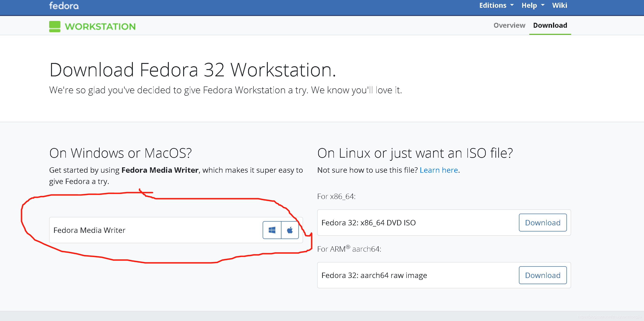This screenshot has height=321, width=644.
Task: Expand the chevron next to Editions
Action: 512,5
